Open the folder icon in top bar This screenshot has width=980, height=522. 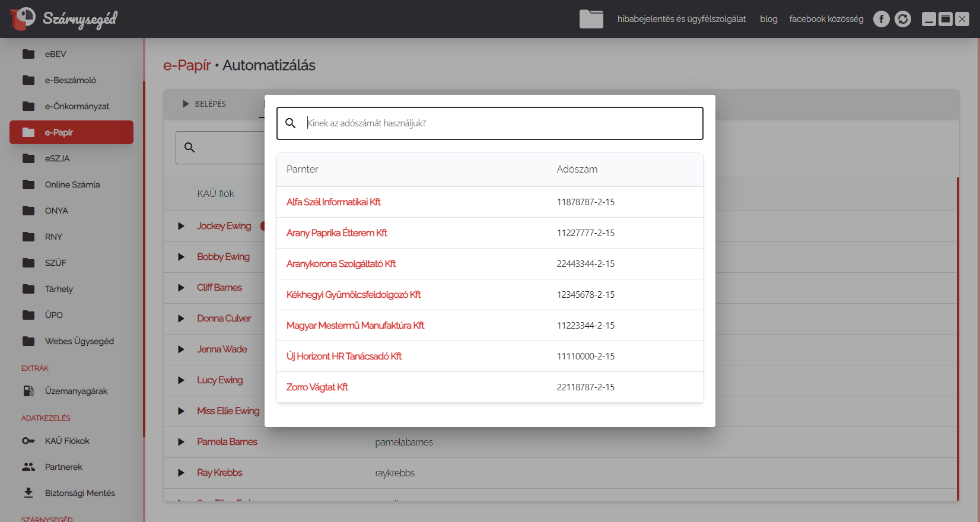pyautogui.click(x=591, y=19)
